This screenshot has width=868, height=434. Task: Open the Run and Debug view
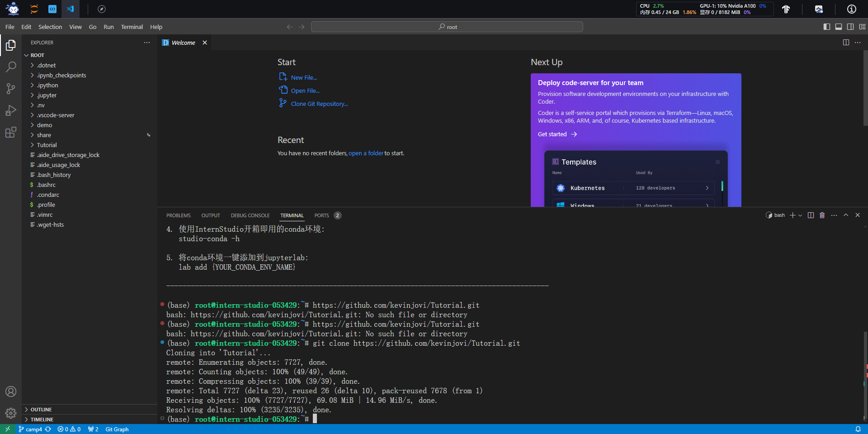(x=11, y=110)
